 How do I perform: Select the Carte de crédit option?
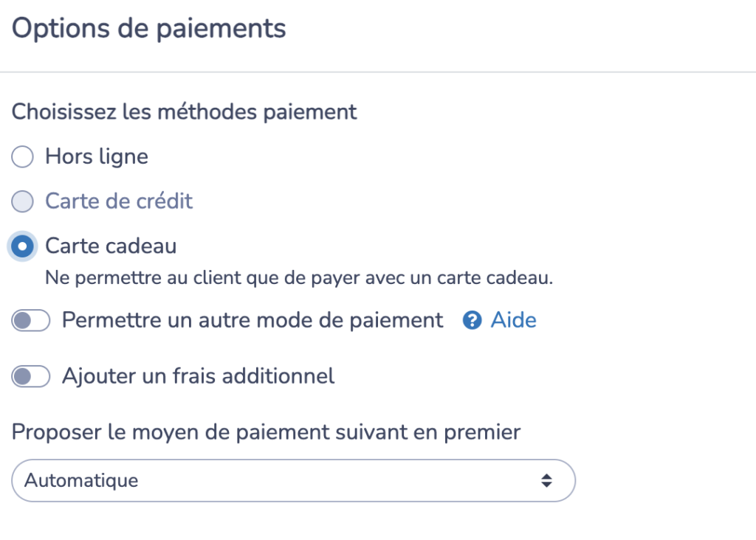pyautogui.click(x=22, y=201)
